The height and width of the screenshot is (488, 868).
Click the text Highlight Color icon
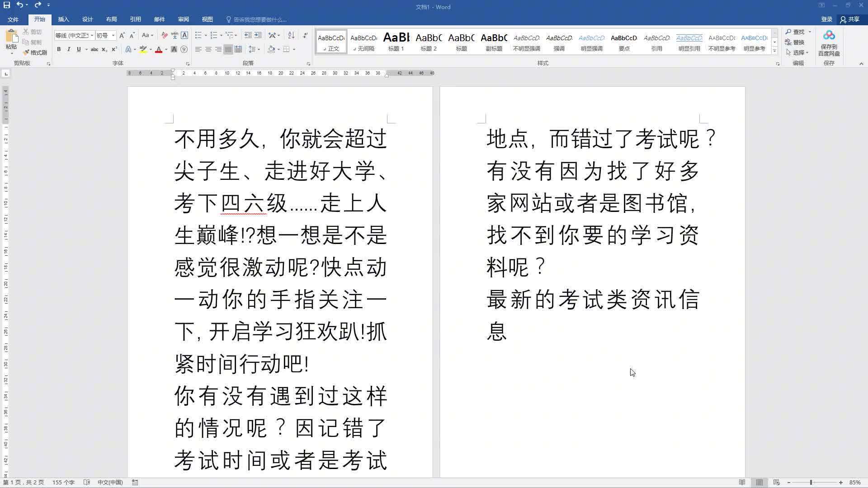coord(142,49)
